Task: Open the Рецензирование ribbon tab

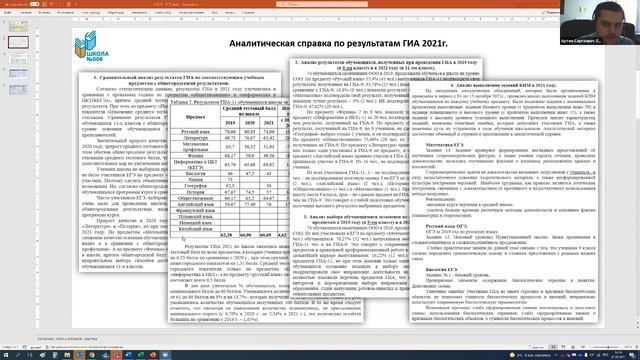Action: pos(191,13)
